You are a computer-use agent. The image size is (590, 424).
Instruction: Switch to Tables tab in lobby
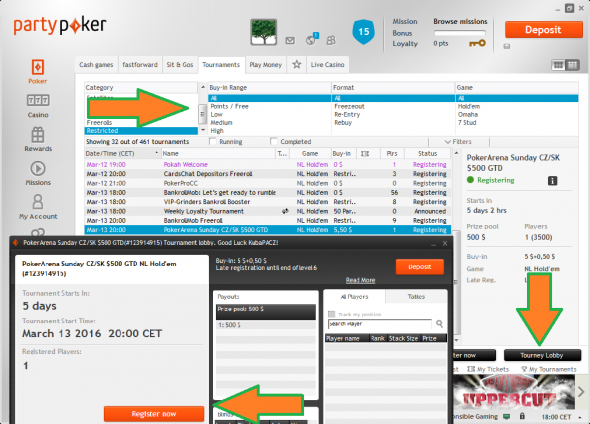pyautogui.click(x=416, y=296)
